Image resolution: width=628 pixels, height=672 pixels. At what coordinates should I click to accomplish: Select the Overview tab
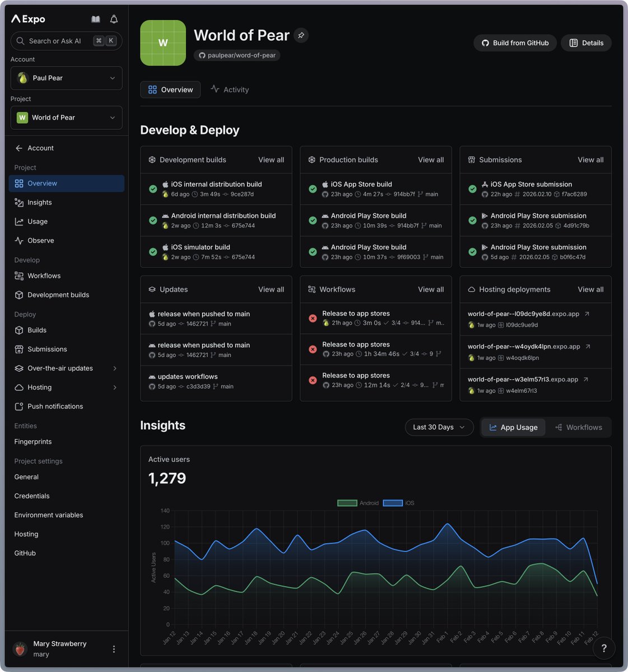[170, 90]
